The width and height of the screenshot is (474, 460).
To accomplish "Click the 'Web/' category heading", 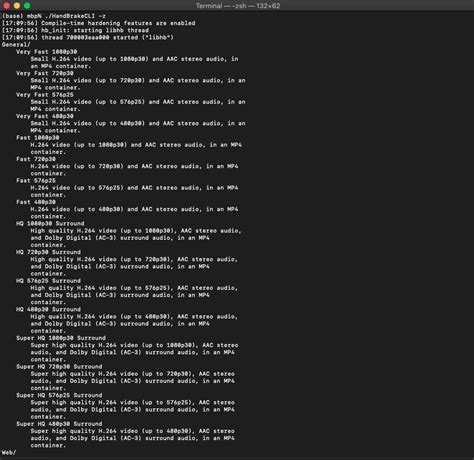I will click(9, 453).
